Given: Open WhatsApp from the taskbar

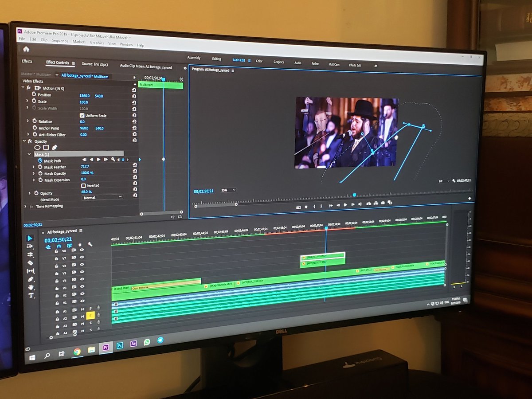Looking at the screenshot, I should click(147, 342).
